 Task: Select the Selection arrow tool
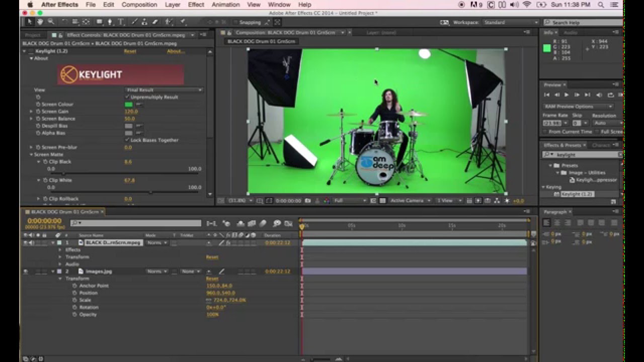pyautogui.click(x=30, y=22)
